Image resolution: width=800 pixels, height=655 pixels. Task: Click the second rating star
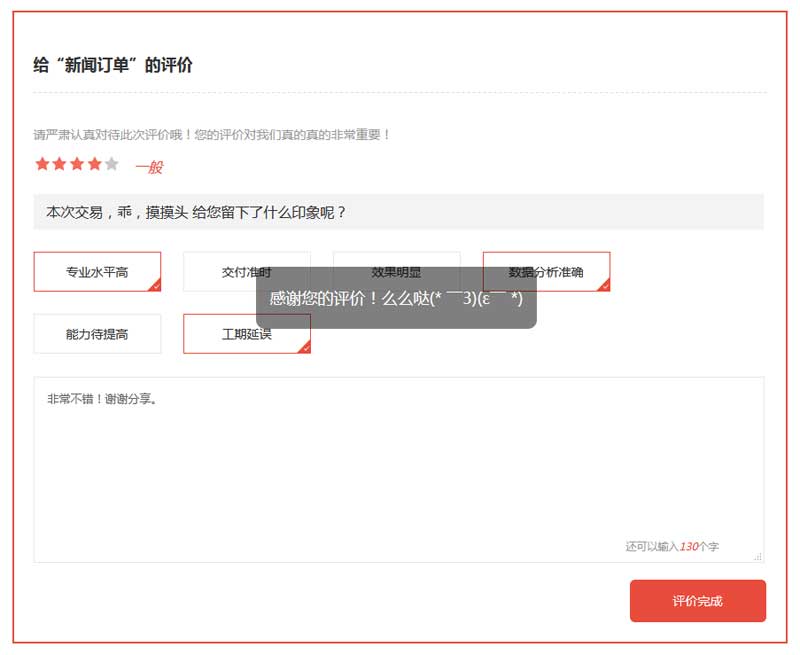click(x=60, y=164)
